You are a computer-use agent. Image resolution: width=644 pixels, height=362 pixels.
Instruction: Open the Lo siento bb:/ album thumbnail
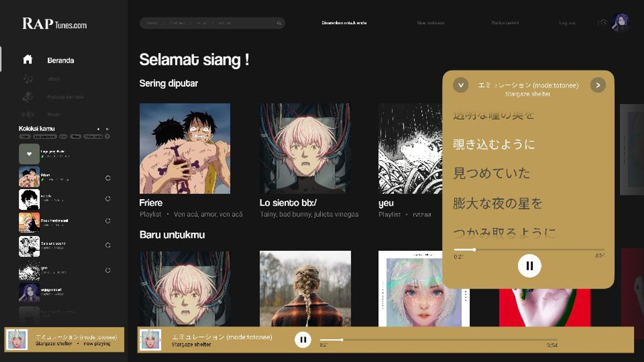tap(305, 148)
